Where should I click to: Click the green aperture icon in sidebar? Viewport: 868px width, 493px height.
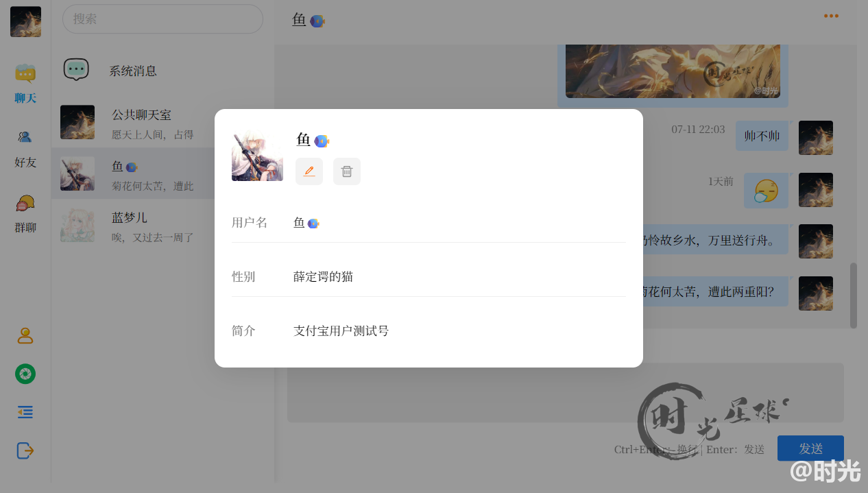pos(25,374)
